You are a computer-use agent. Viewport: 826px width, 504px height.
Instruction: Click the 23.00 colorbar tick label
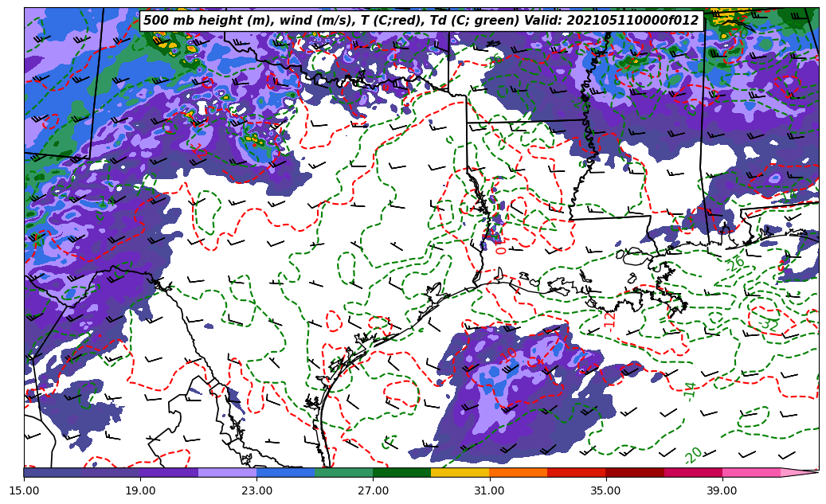point(256,490)
